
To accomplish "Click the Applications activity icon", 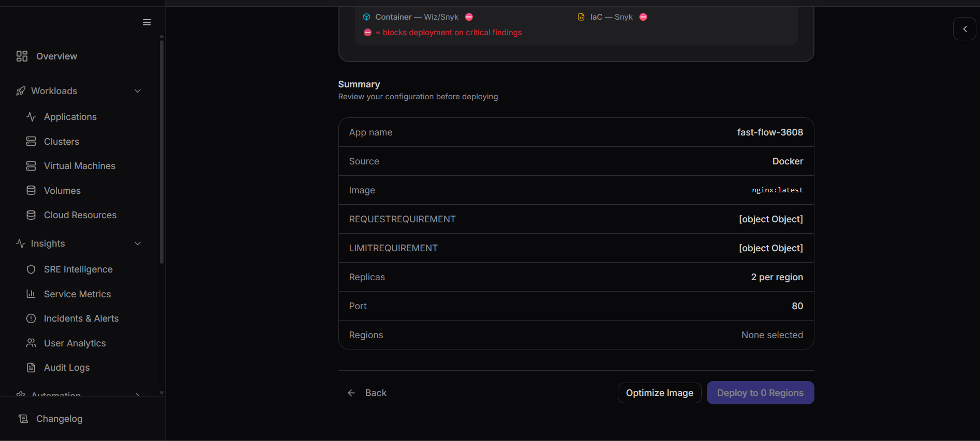I will click(x=31, y=117).
